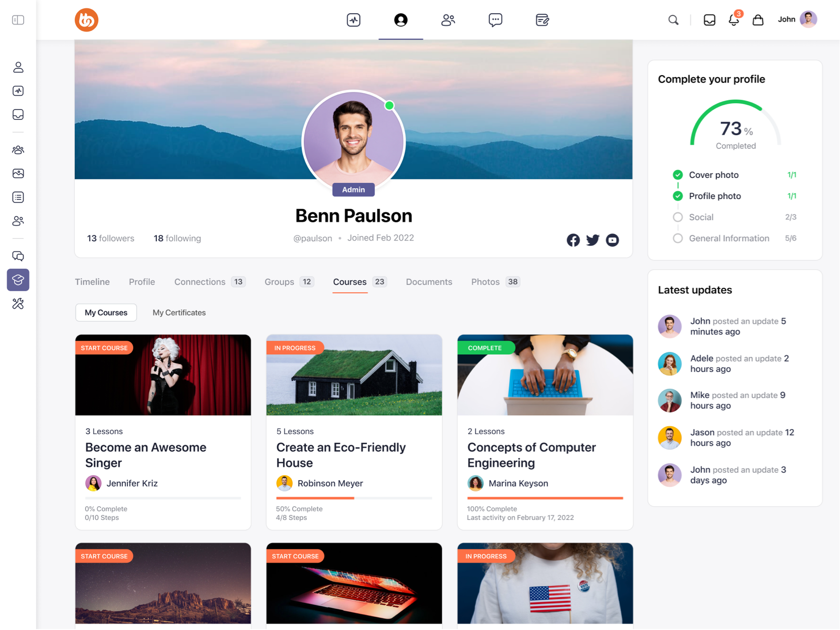The image size is (840, 630).
Task: Select the Courses graduation cap sidebar icon
Action: coord(18,280)
